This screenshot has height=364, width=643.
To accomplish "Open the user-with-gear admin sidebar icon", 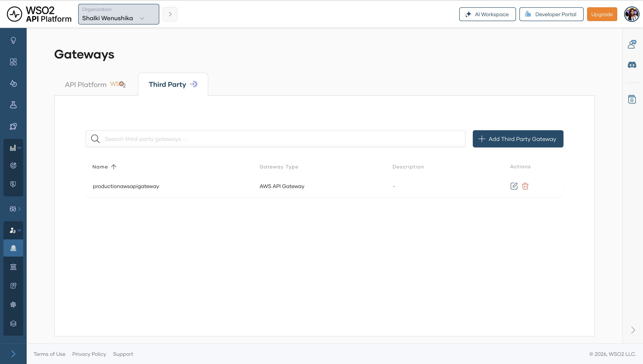I will point(12,230).
